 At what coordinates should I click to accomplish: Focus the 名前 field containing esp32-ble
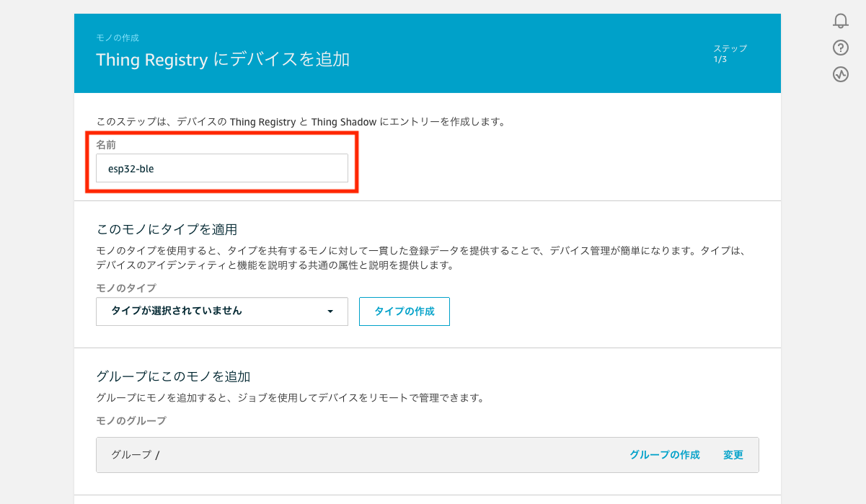click(221, 168)
